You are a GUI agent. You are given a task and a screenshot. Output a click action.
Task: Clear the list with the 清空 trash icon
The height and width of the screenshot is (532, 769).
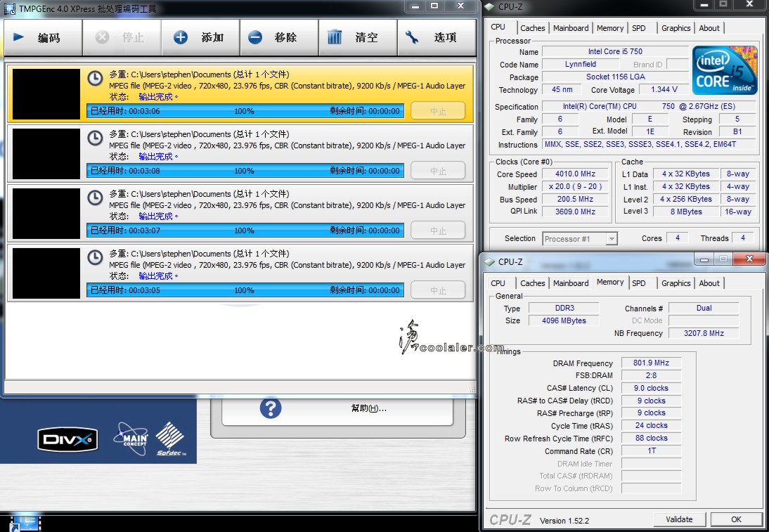(x=335, y=37)
